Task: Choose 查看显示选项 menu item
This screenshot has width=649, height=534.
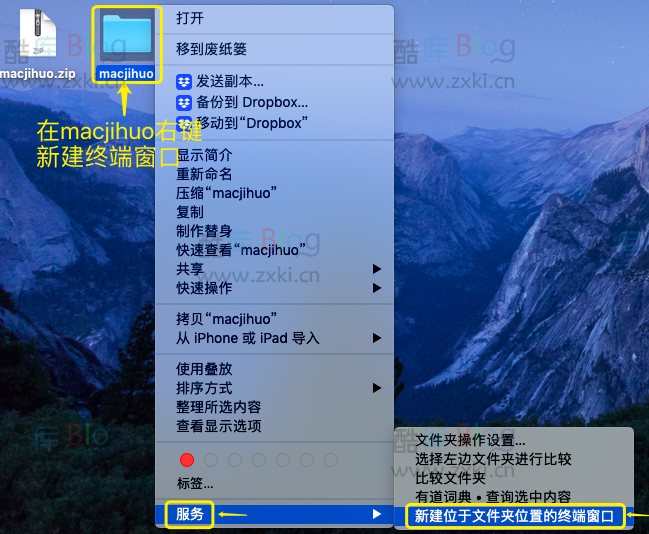Action: click(274, 426)
